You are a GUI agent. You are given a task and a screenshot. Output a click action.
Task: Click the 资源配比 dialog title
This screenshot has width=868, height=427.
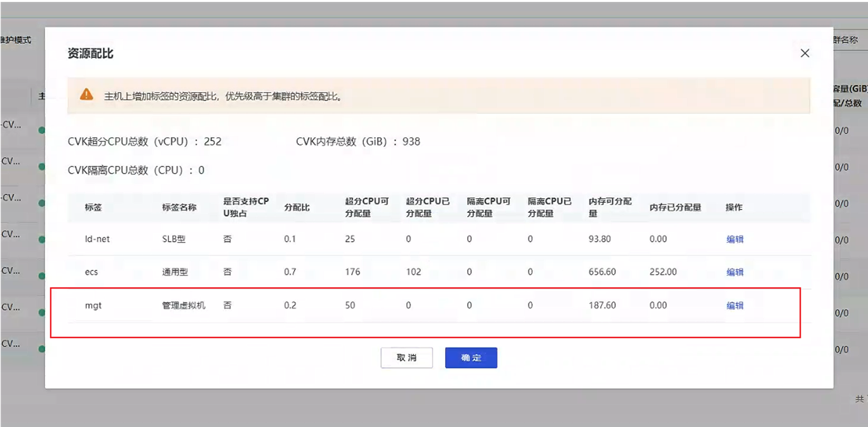90,53
